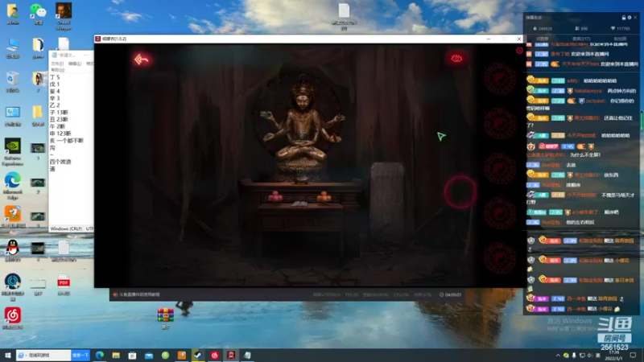Click the green circular taskbar app icon
The height and width of the screenshot is (362, 644).
point(165,355)
